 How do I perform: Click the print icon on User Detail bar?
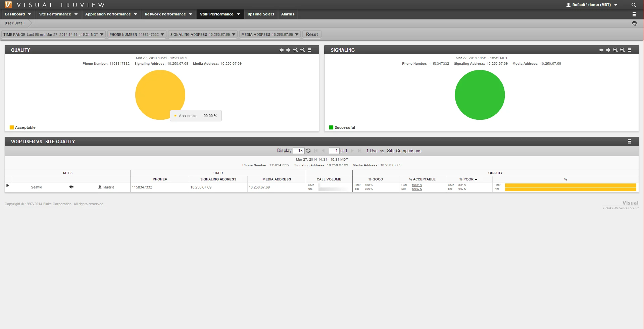point(634,23)
